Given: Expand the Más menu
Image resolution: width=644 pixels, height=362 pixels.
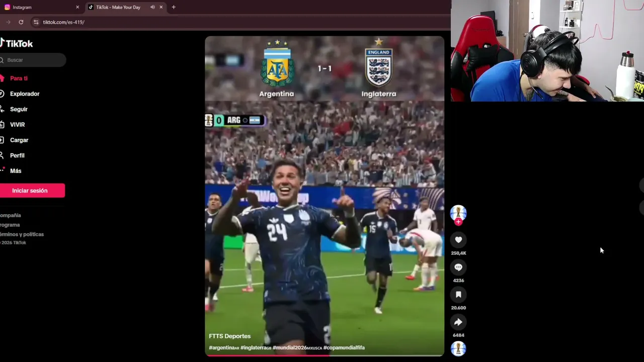Looking at the screenshot, I should (16, 171).
